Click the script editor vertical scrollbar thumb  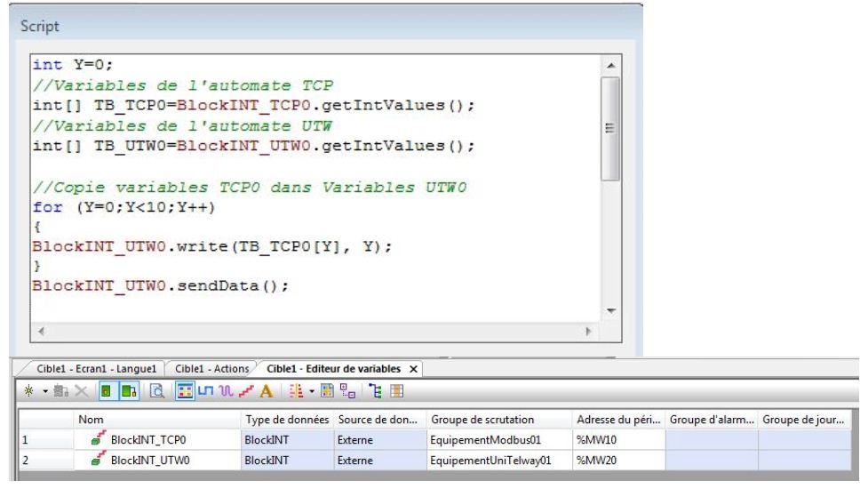click(x=609, y=127)
